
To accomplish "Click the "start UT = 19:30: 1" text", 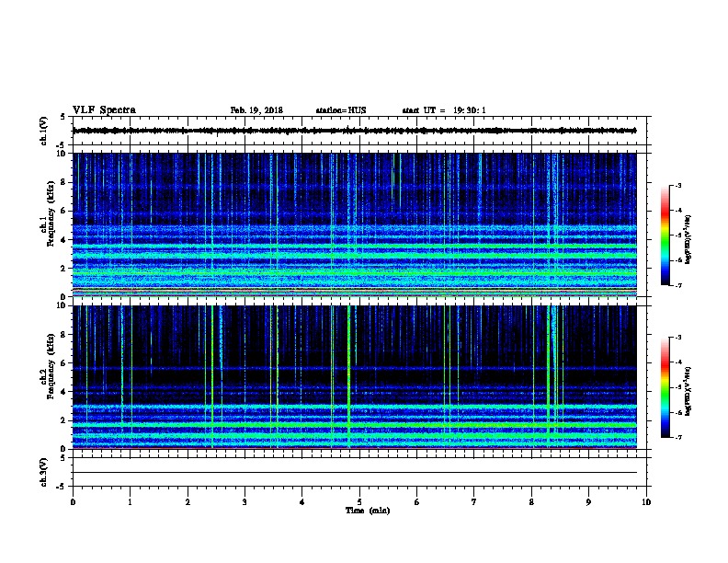I will 444,110.
